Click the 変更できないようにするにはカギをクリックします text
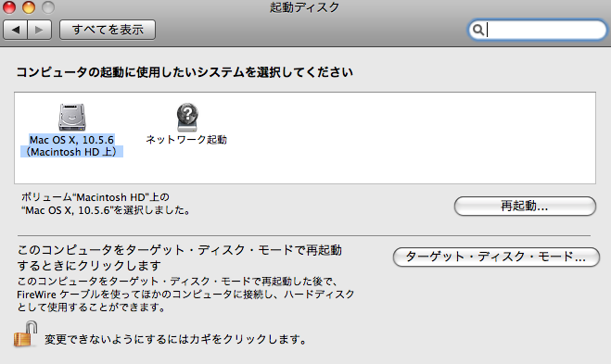The image size is (611, 364). click(x=176, y=339)
